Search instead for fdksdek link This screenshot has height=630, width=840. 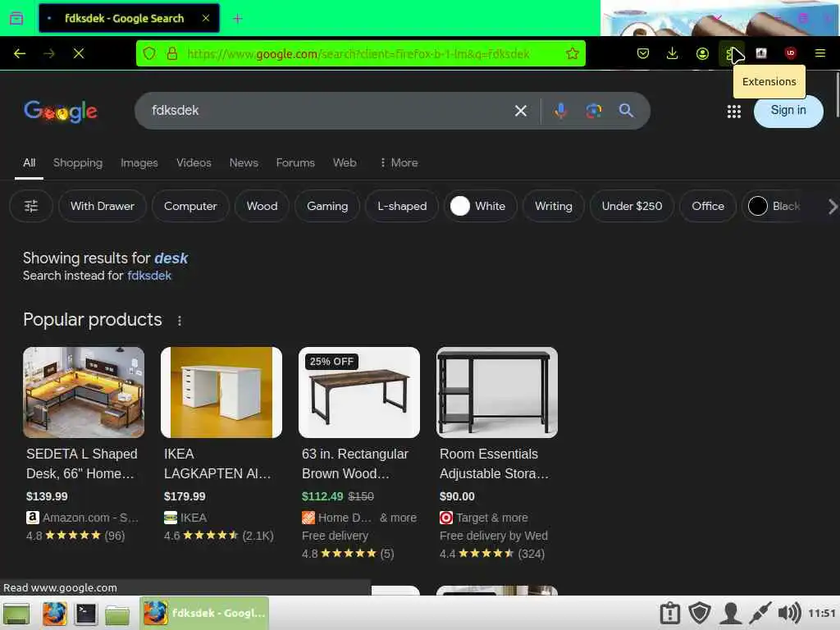tap(149, 276)
